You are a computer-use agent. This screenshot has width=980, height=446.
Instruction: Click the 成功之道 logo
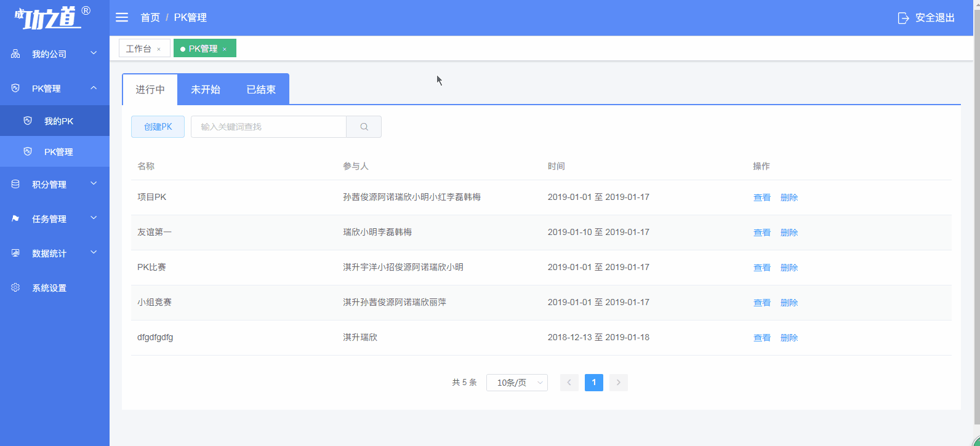[52, 17]
